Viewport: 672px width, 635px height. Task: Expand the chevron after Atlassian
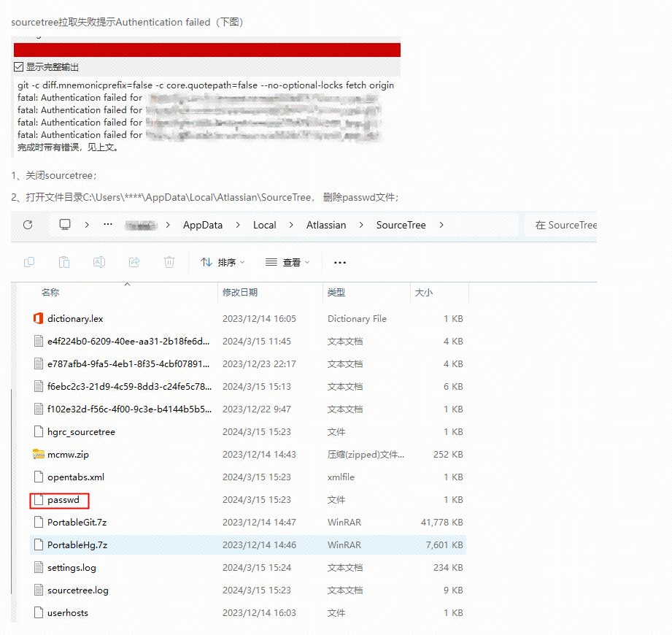coord(361,225)
